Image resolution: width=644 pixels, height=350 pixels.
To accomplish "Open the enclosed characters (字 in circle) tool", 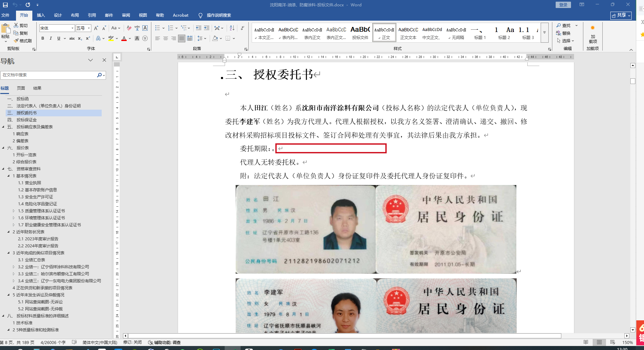I will 145,38.
